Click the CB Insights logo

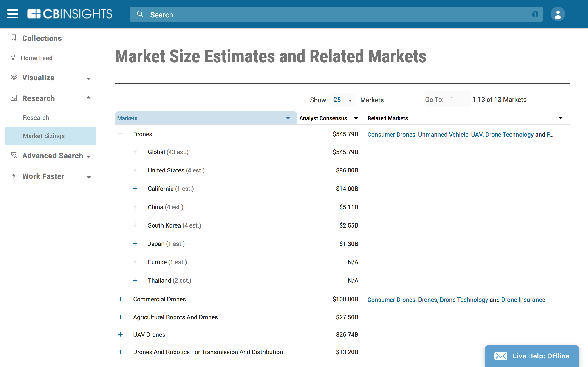(x=70, y=14)
